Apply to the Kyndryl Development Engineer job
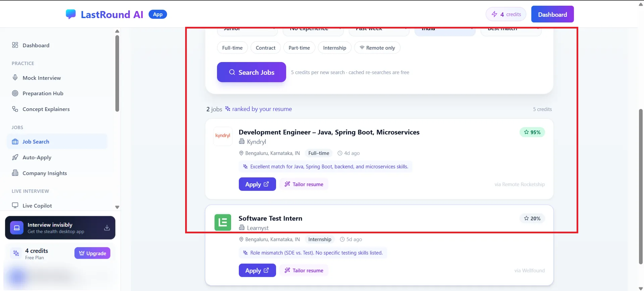 pyautogui.click(x=257, y=184)
